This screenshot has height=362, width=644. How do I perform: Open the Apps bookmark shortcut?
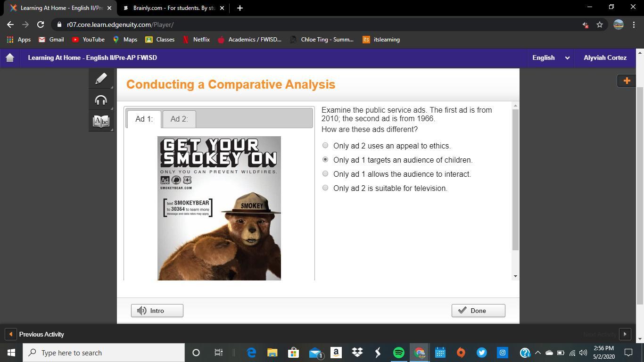[18, 40]
